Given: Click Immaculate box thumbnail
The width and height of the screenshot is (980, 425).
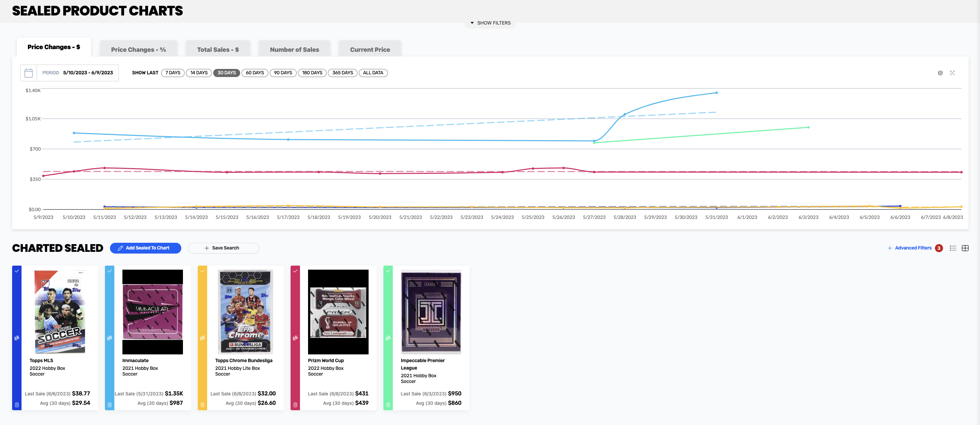Looking at the screenshot, I should pos(153,312).
